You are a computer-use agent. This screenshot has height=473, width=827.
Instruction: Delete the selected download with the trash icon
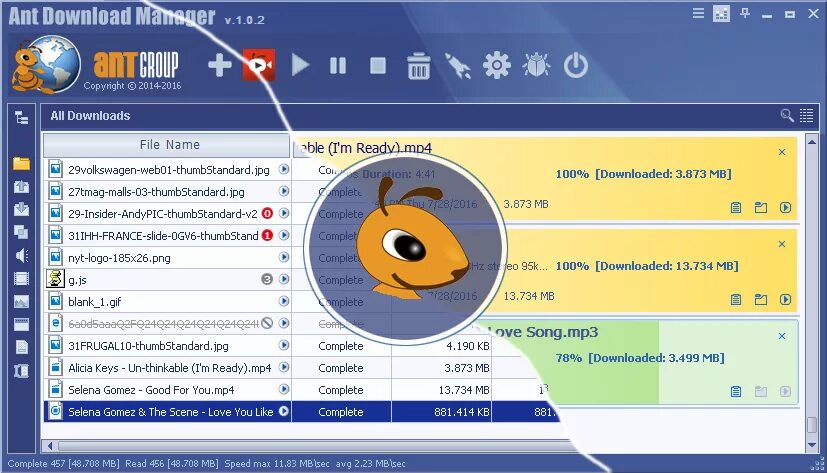pyautogui.click(x=418, y=65)
